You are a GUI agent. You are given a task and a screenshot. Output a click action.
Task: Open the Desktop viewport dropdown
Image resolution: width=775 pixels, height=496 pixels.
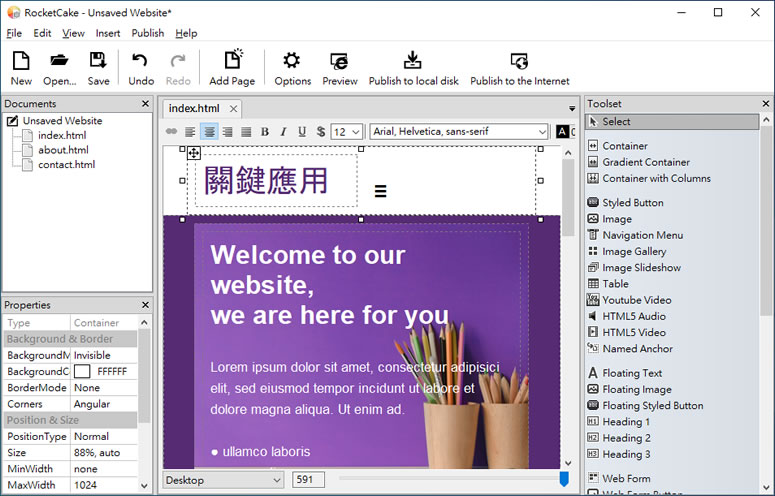pos(224,480)
